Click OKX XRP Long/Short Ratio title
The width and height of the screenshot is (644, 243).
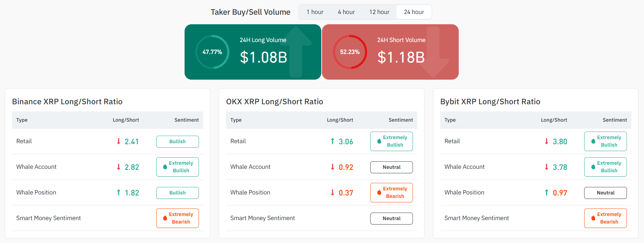(x=274, y=102)
